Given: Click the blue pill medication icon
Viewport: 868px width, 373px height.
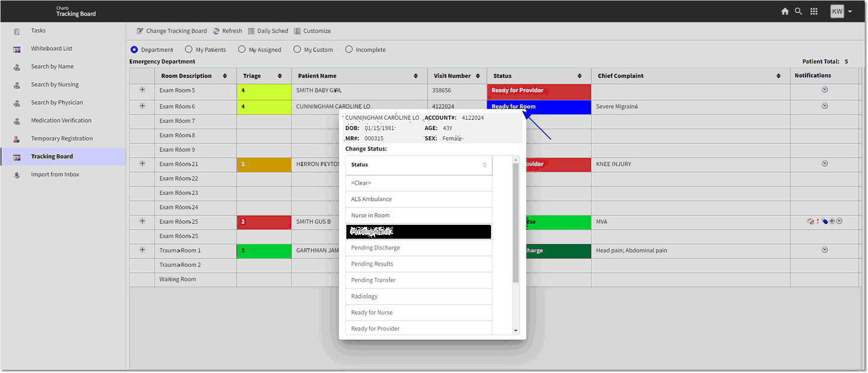Looking at the screenshot, I should 825,221.
